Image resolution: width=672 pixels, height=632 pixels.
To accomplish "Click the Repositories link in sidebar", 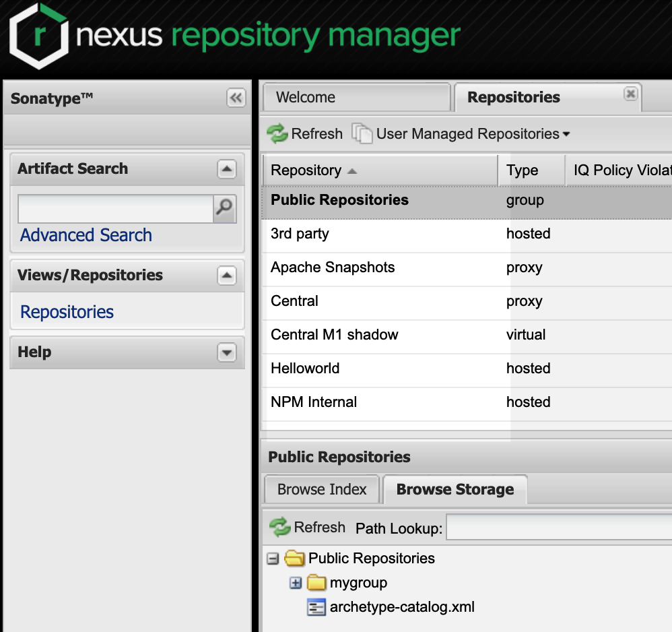I will (67, 312).
